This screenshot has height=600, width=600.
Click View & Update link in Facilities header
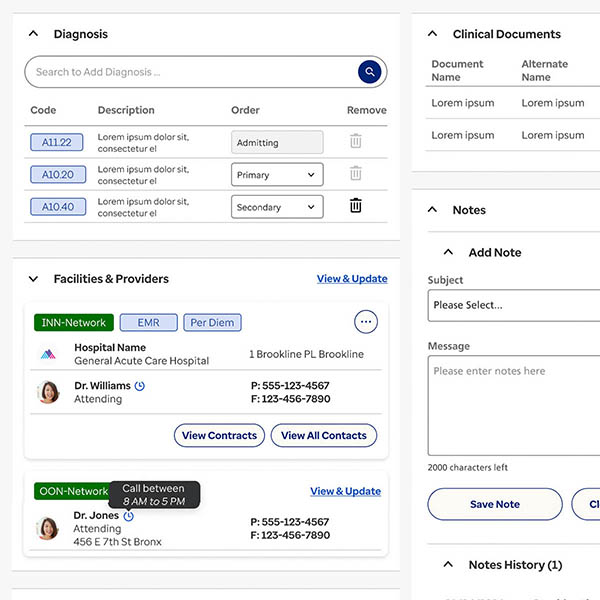[352, 279]
